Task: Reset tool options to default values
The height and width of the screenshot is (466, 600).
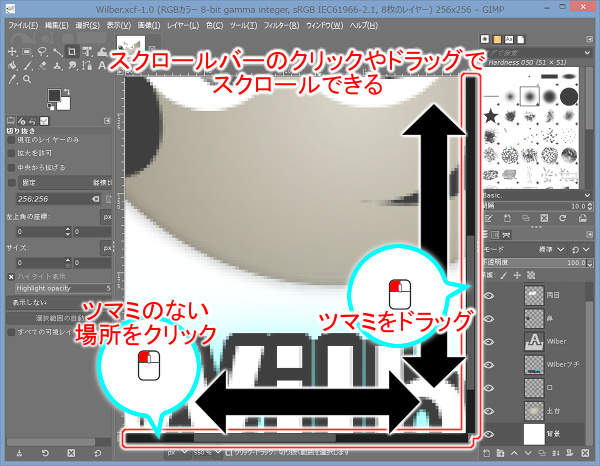Action: [98, 453]
